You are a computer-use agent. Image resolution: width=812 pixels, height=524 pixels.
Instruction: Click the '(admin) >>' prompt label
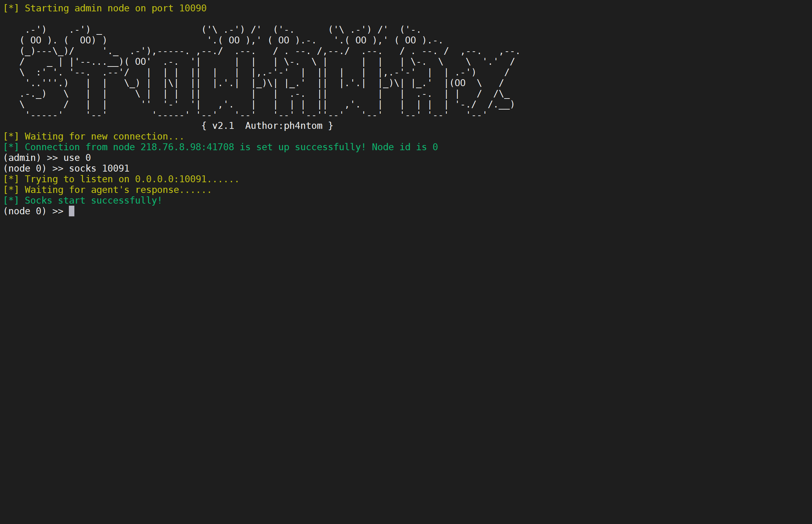tap(30, 158)
